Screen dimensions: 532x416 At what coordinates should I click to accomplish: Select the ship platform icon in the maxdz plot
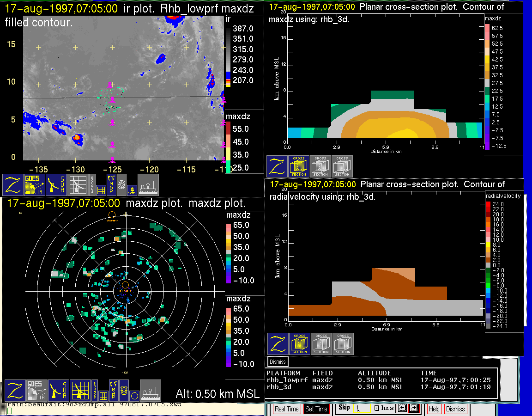tap(150, 391)
